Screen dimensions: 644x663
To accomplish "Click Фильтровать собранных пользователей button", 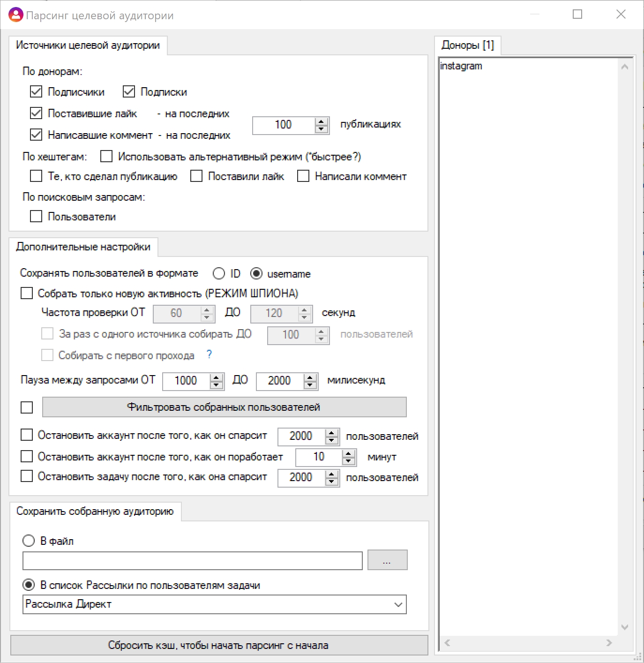I will (224, 407).
